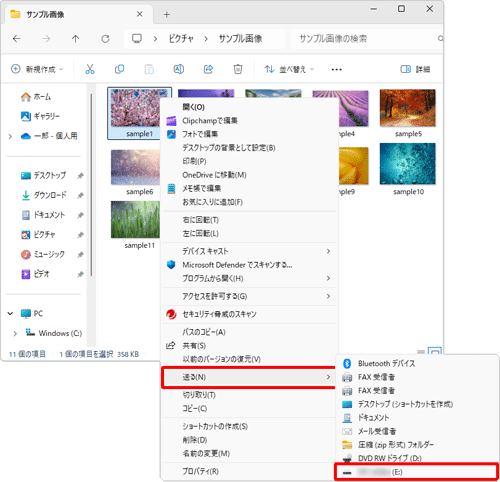Viewport: 500px width, 482px height.
Task: Click the Copy icon in toolbar
Action: point(119,69)
